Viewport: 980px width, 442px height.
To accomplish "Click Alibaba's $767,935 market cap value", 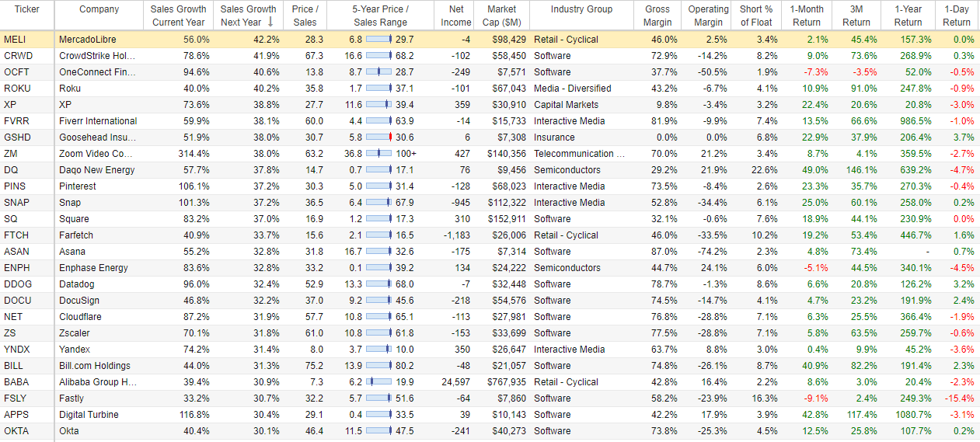I will [506, 382].
